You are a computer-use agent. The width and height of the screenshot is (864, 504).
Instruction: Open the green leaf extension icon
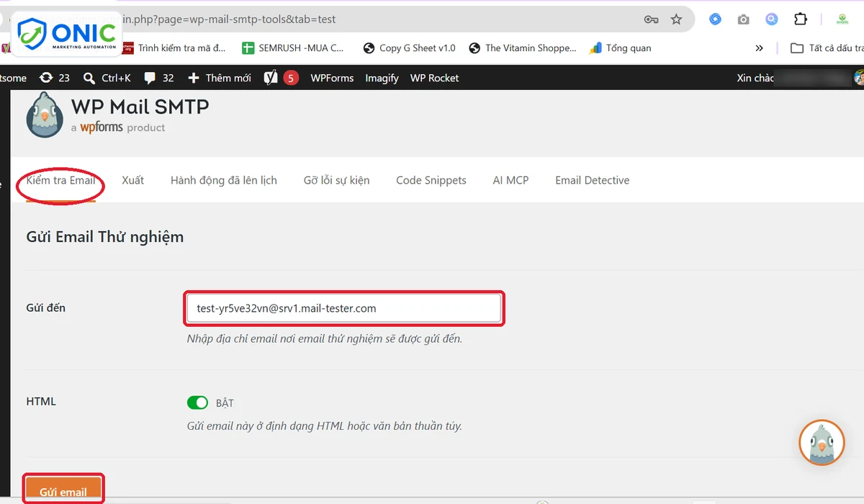point(841,19)
